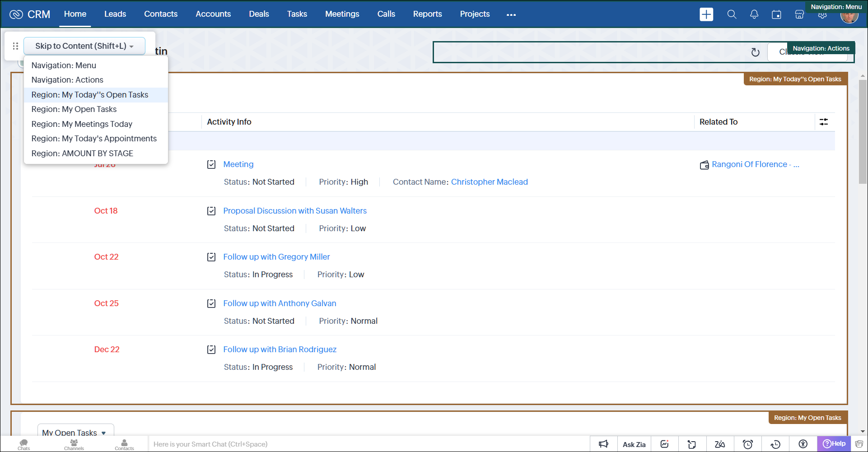The height and width of the screenshot is (452, 868).
Task: Open column settings icon beside Related To
Action: point(824,122)
